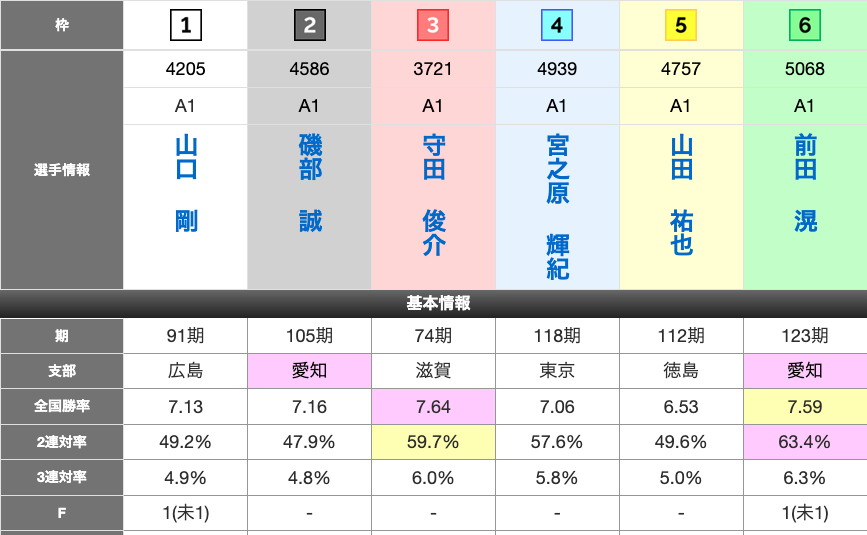The width and height of the screenshot is (867, 535).
Task: Click the highlighted 63.4% cell
Action: click(804, 441)
